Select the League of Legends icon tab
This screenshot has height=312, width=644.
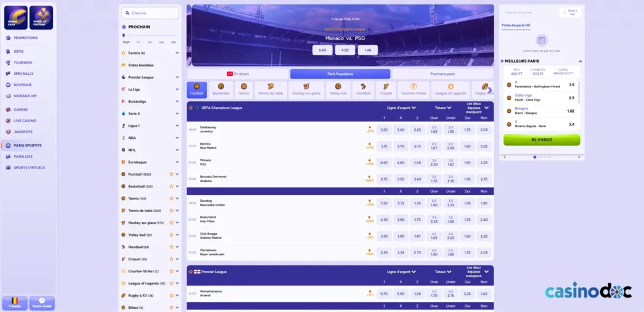[450, 89]
